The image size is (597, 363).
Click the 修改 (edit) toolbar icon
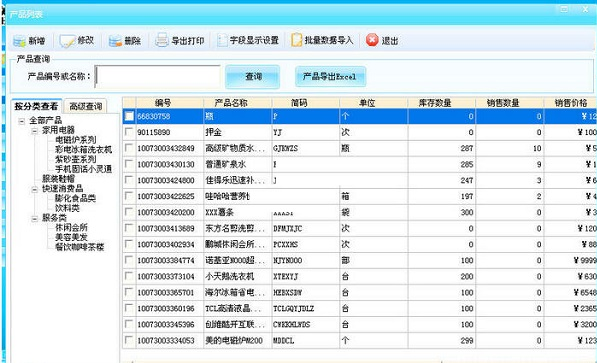coord(67,41)
